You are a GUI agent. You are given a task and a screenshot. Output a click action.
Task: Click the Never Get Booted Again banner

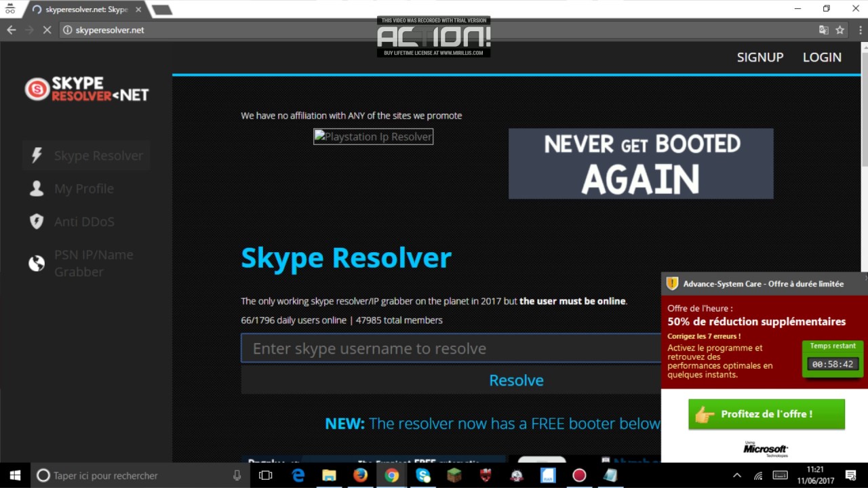(641, 163)
